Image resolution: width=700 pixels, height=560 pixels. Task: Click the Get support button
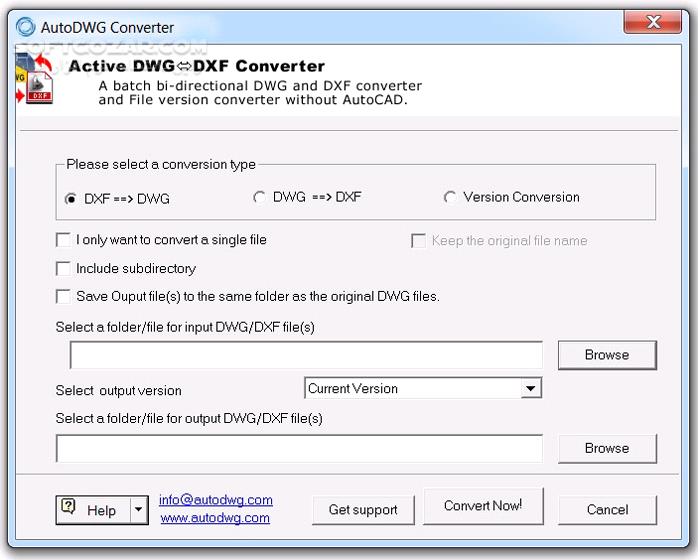pos(363,510)
